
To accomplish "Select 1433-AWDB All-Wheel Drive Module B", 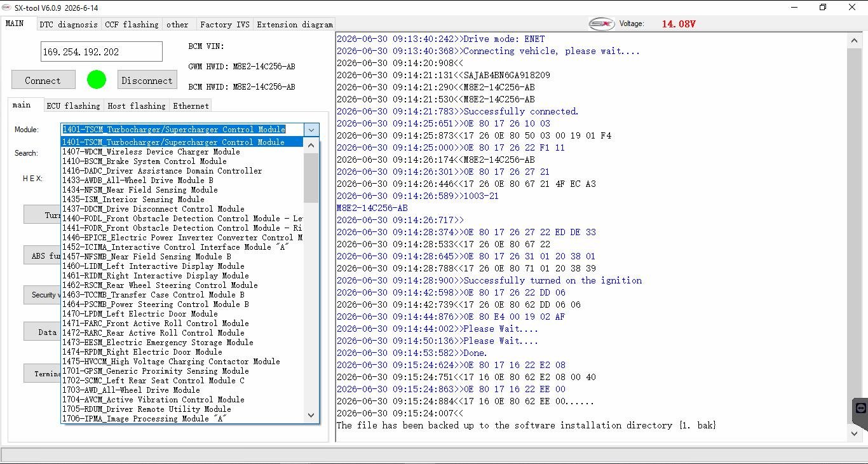I will pos(182,181).
